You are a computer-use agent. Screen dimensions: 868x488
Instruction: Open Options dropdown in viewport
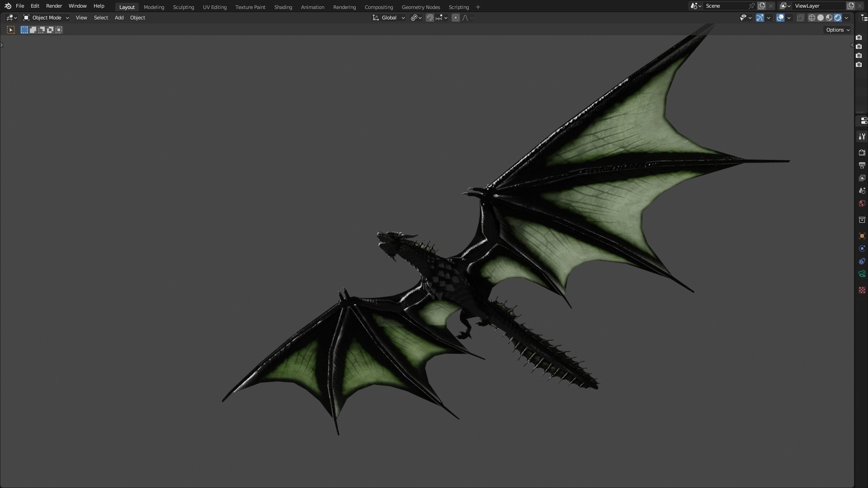pyautogui.click(x=838, y=30)
